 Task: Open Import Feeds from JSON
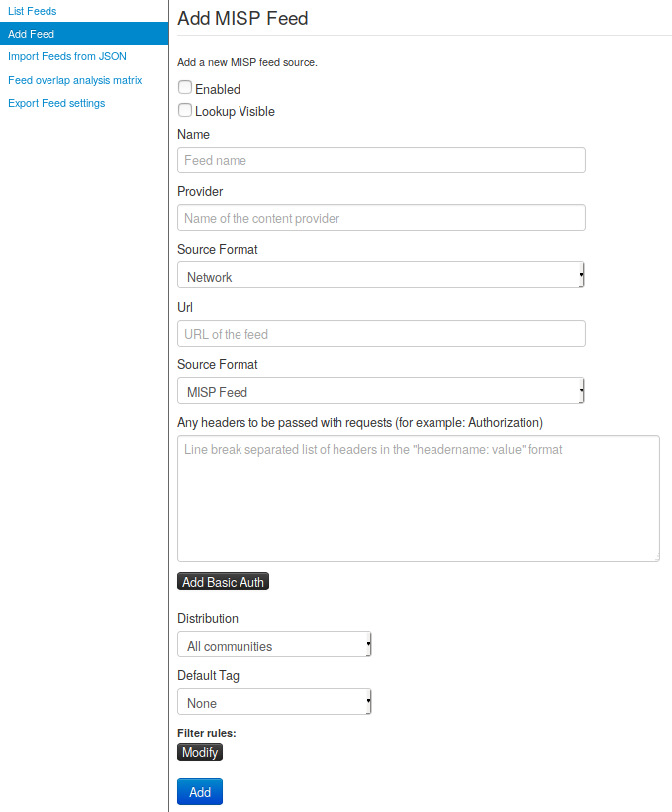[x=66, y=56]
